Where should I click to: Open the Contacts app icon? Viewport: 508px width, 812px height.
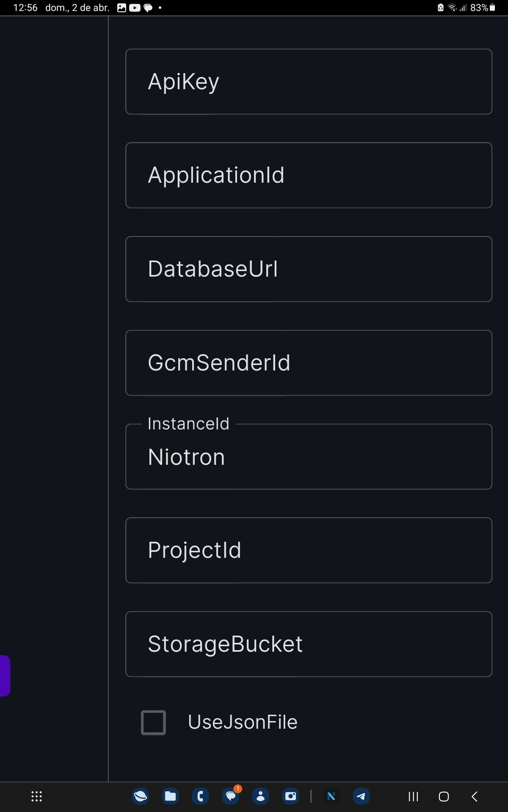click(261, 796)
